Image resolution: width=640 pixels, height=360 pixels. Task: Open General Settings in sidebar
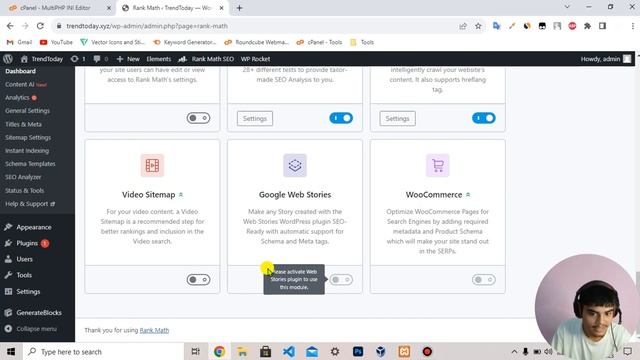(x=27, y=111)
